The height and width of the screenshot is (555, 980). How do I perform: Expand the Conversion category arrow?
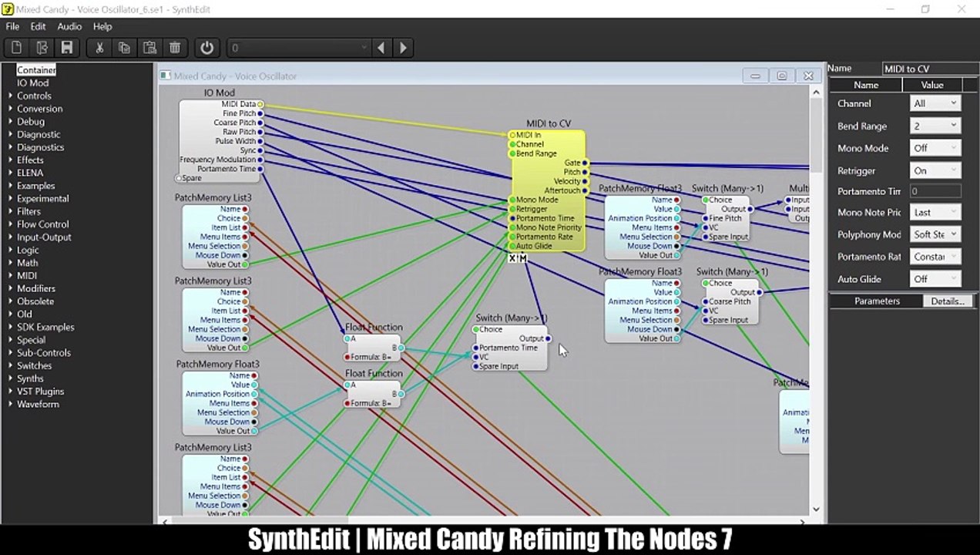pyautogui.click(x=10, y=109)
